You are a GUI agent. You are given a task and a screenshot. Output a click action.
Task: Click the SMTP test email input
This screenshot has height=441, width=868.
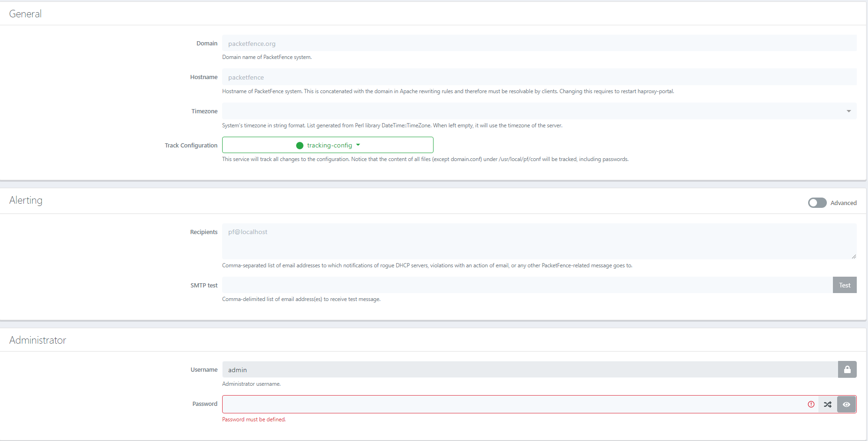(527, 285)
